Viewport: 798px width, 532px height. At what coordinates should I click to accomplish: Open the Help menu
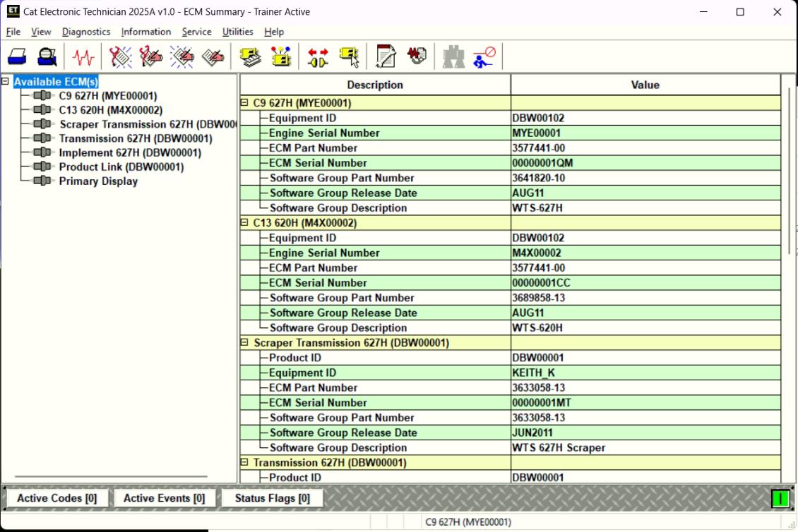[274, 32]
